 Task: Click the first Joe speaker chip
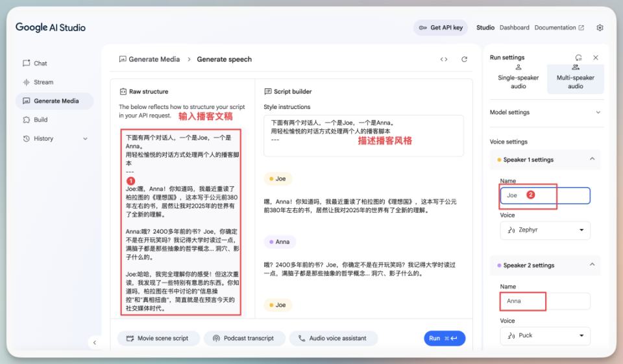(278, 179)
